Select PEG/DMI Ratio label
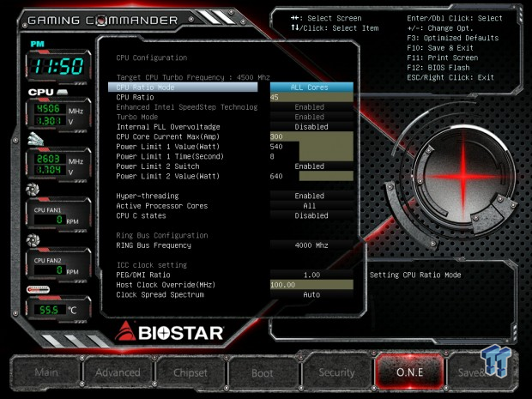The height and width of the screenshot is (399, 532). pyautogui.click(x=143, y=275)
